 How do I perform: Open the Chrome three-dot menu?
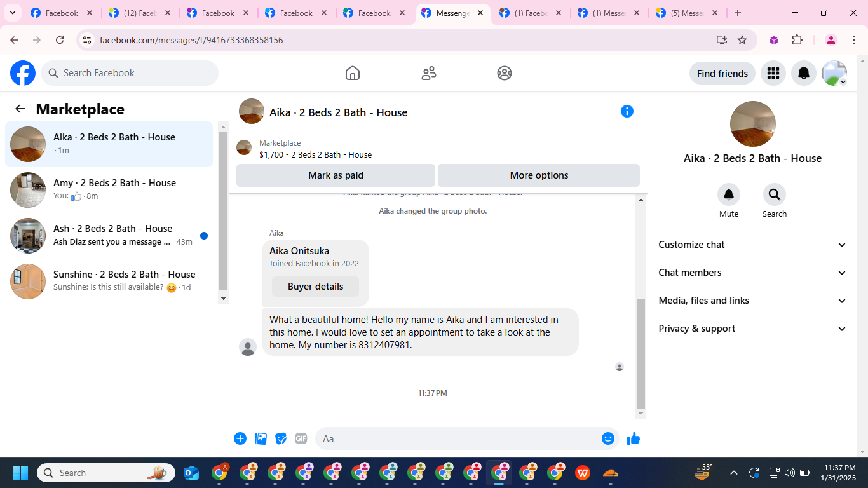(854, 40)
